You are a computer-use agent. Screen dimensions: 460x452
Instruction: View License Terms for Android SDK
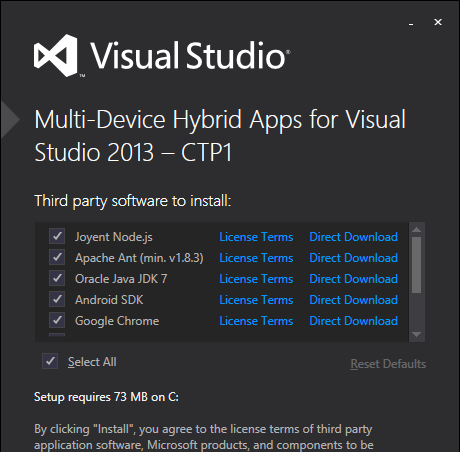pyautogui.click(x=256, y=300)
